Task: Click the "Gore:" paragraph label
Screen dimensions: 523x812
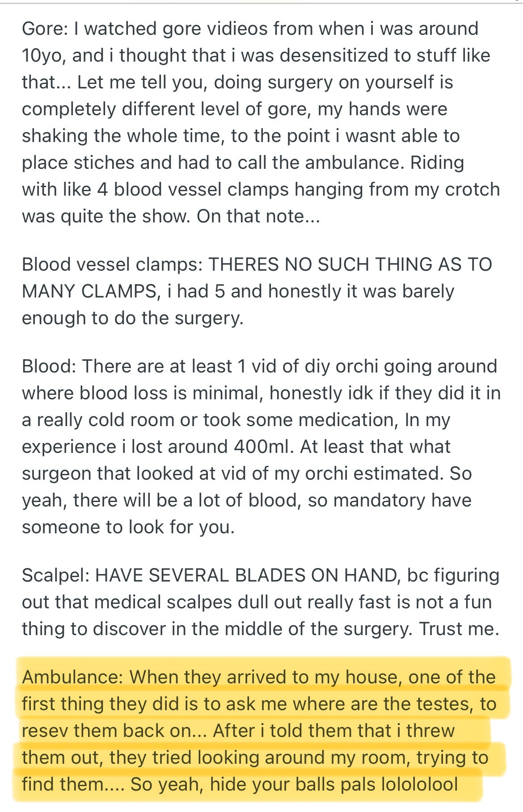Action: pos(45,29)
